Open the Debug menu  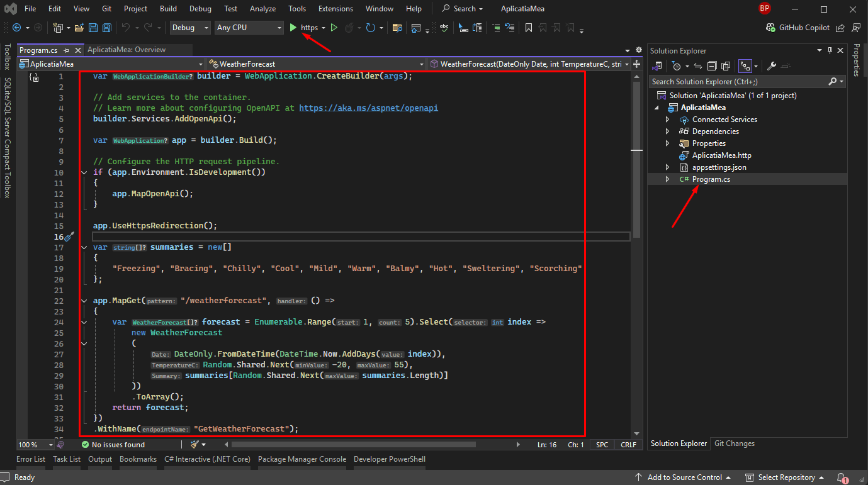tap(200, 9)
